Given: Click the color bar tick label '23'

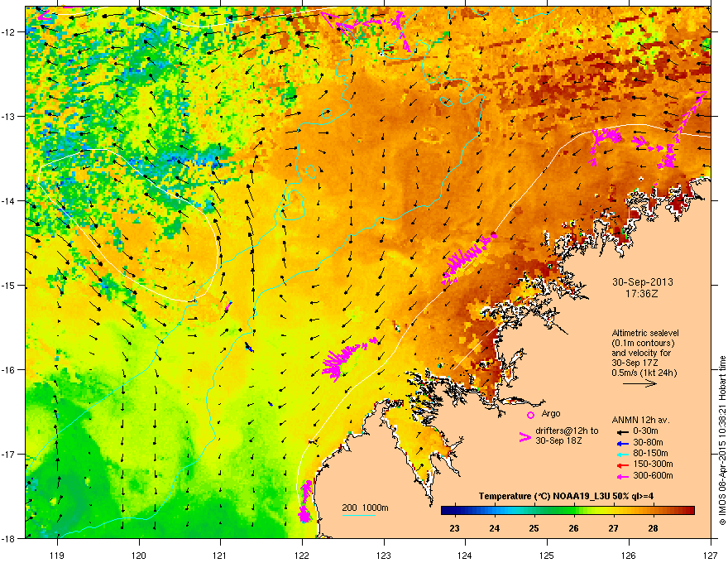Looking at the screenshot, I should click(x=454, y=528).
